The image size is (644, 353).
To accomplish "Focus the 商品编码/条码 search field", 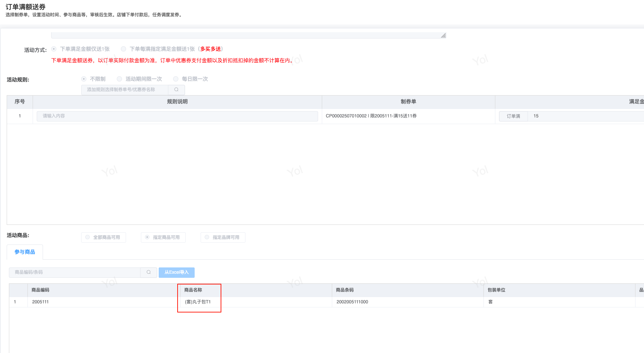I will click(x=75, y=272).
